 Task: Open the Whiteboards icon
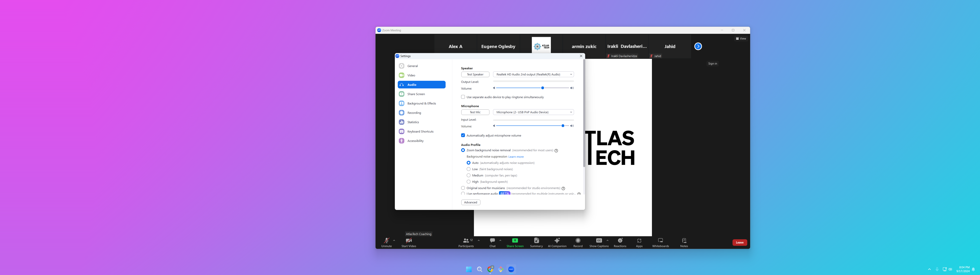[x=660, y=240]
